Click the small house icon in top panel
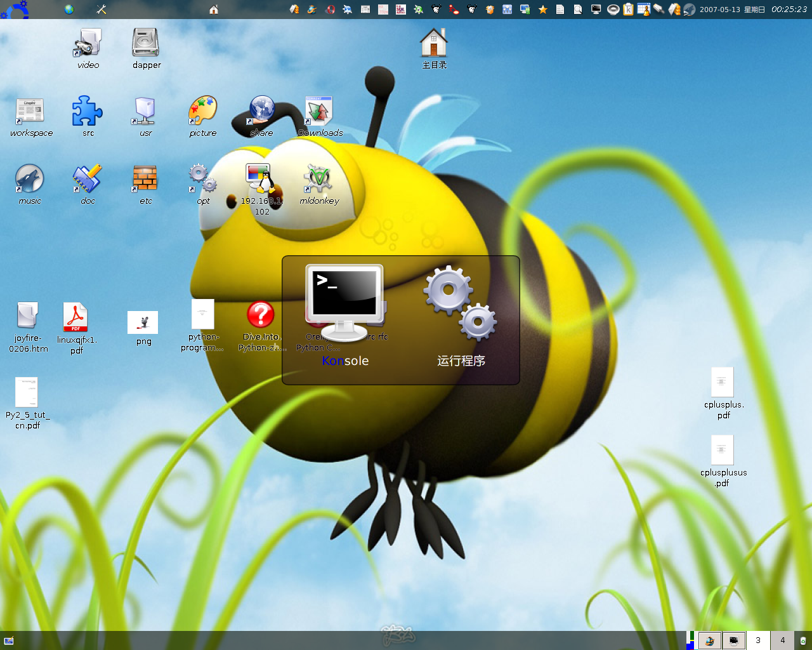812x650 pixels. point(214,10)
